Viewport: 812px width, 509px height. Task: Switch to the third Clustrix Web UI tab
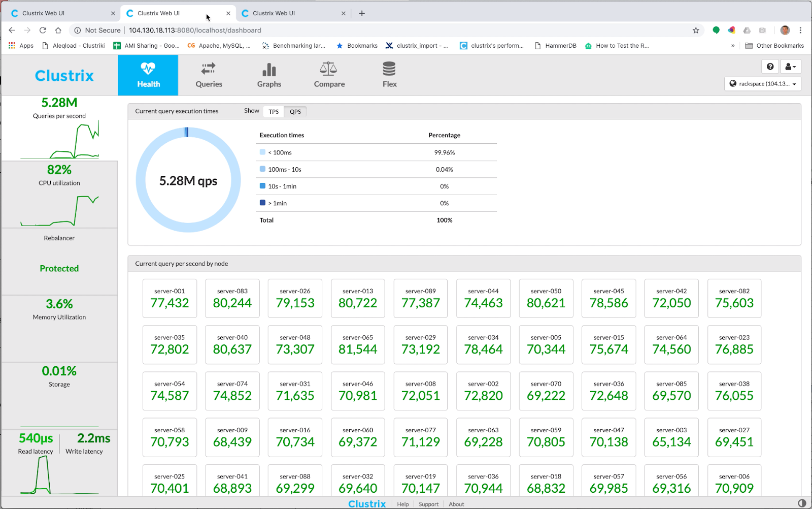tap(274, 13)
